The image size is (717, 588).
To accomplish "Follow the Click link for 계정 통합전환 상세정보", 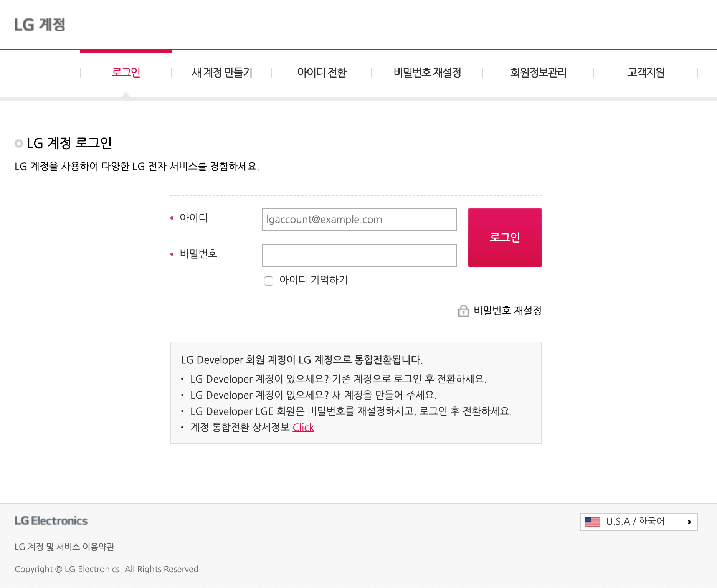I will [x=303, y=427].
